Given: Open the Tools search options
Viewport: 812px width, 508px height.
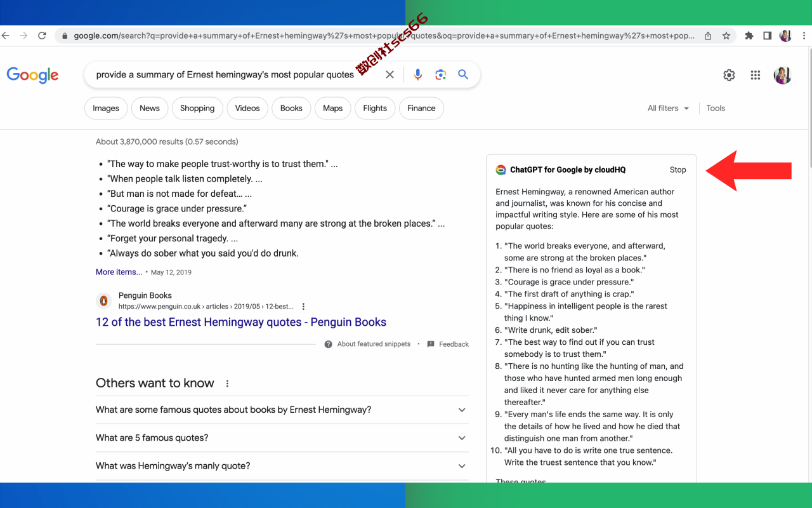Looking at the screenshot, I should (x=716, y=108).
